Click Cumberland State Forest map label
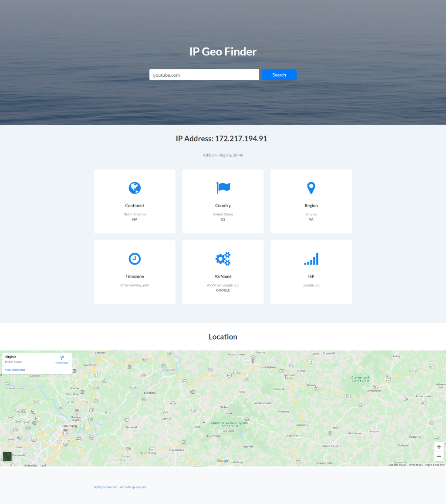The height and width of the screenshot is (504, 446). pos(360,379)
